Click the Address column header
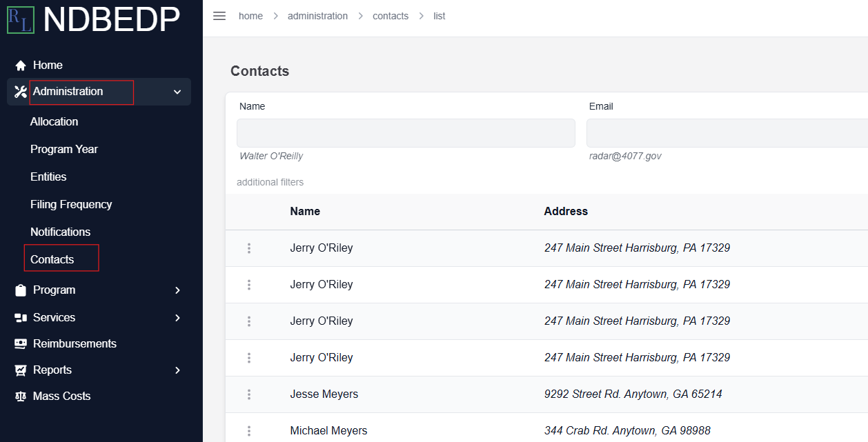The height and width of the screenshot is (442, 868). point(566,212)
